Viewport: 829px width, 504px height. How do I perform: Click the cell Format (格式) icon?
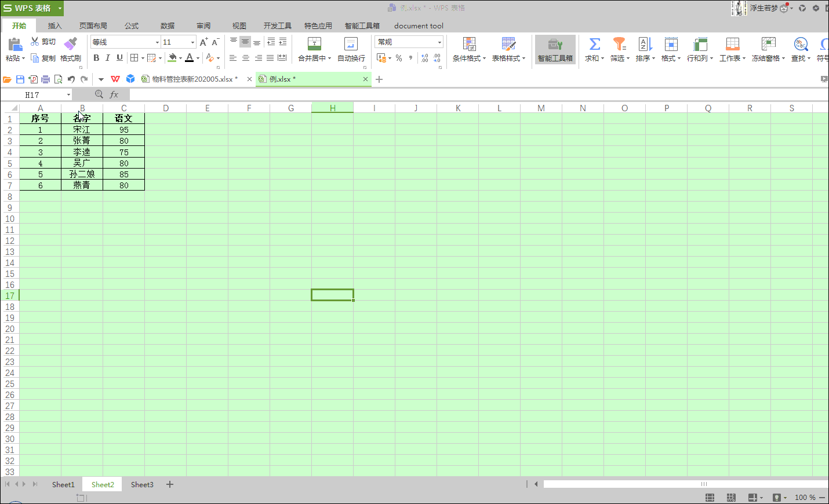tap(671, 44)
